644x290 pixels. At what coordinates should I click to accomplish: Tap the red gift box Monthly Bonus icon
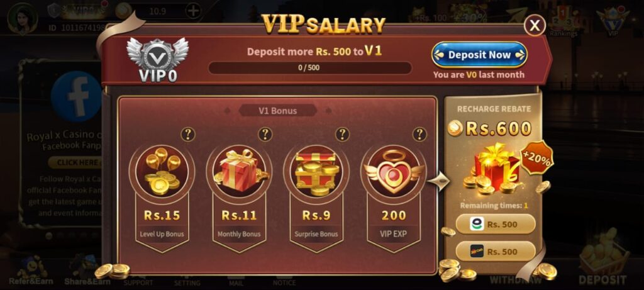pyautogui.click(x=240, y=171)
